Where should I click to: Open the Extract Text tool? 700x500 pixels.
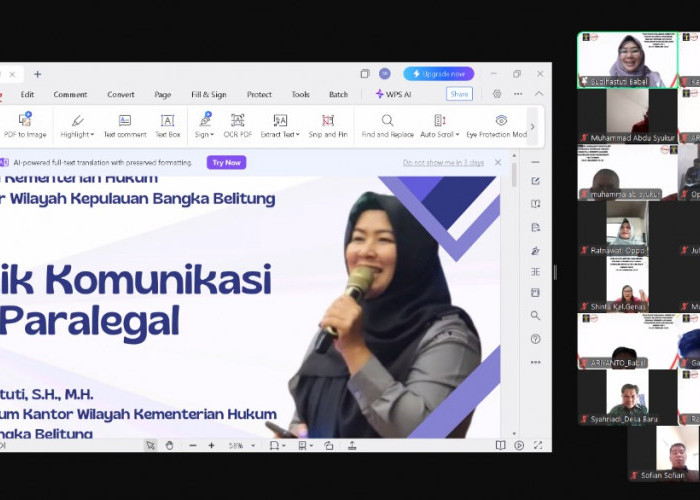click(x=279, y=125)
